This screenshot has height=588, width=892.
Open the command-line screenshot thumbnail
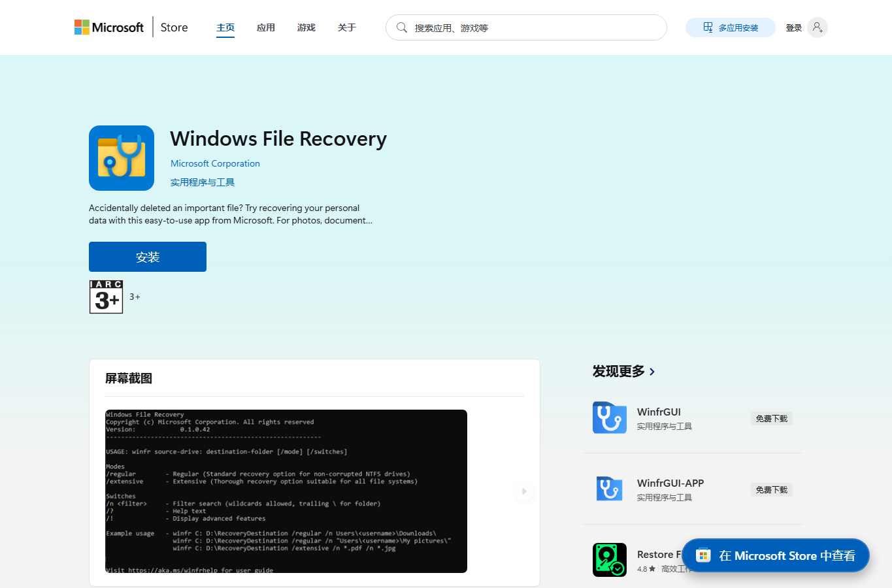[x=286, y=491]
